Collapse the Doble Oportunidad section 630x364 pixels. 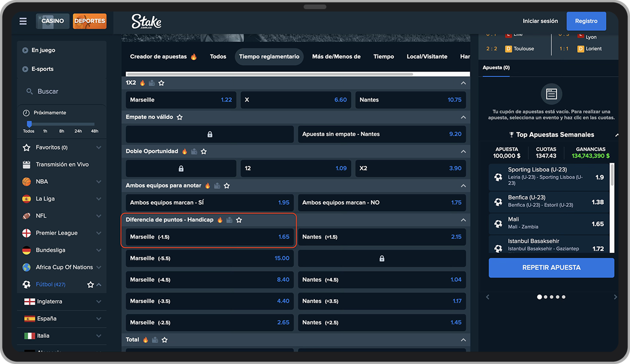463,151
